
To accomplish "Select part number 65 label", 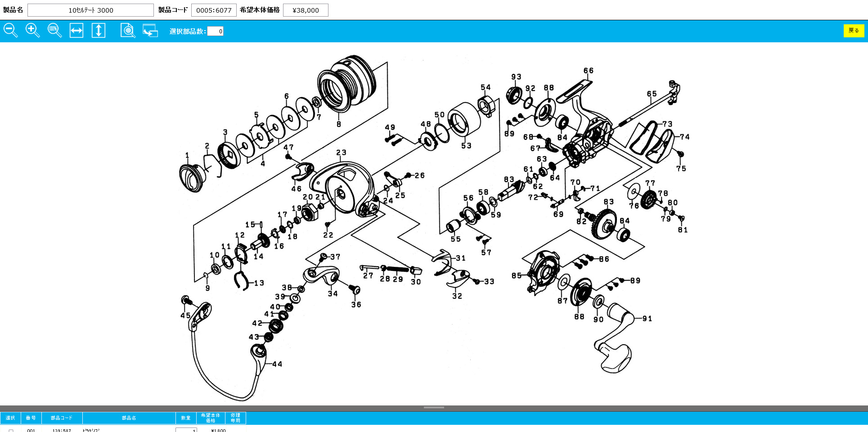I will [652, 94].
